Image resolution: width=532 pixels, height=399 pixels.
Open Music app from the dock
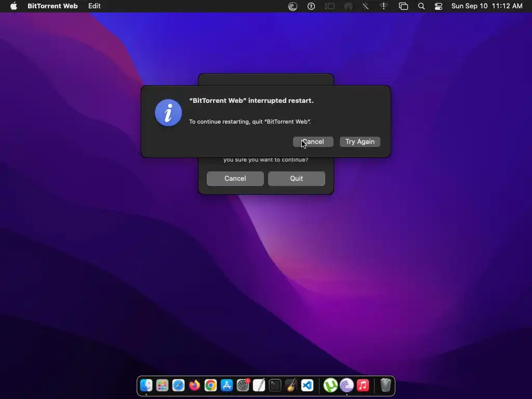click(363, 385)
